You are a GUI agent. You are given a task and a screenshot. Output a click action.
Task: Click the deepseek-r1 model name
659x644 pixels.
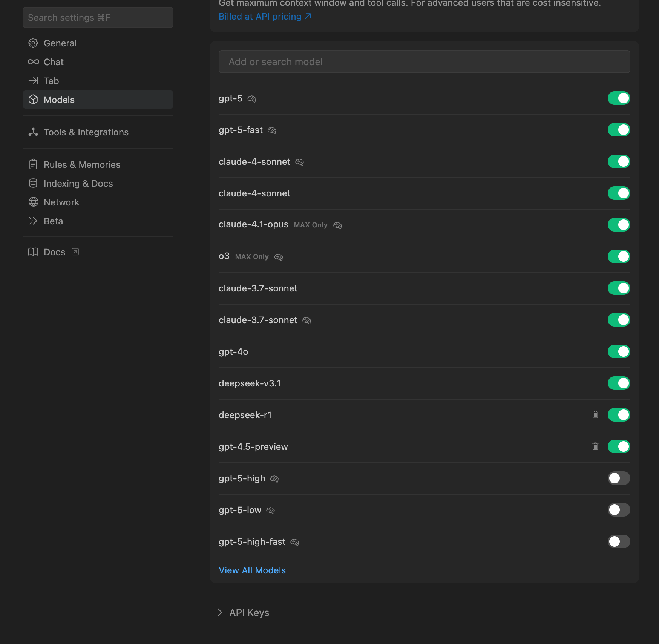point(245,415)
